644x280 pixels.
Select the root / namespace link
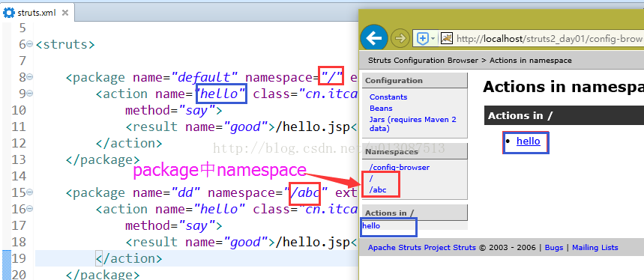tap(371, 179)
